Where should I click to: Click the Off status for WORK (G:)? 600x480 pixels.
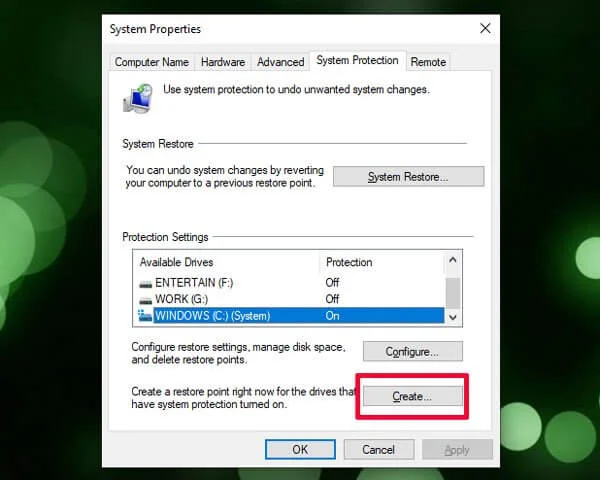point(332,299)
